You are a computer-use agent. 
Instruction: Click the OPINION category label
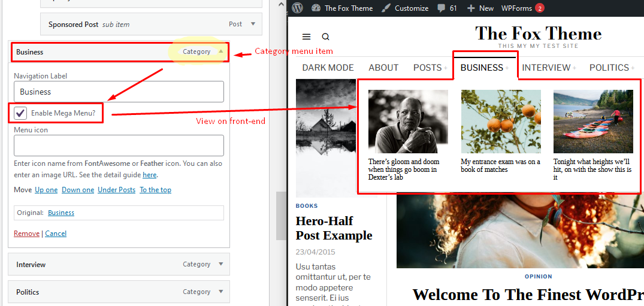[x=539, y=277]
